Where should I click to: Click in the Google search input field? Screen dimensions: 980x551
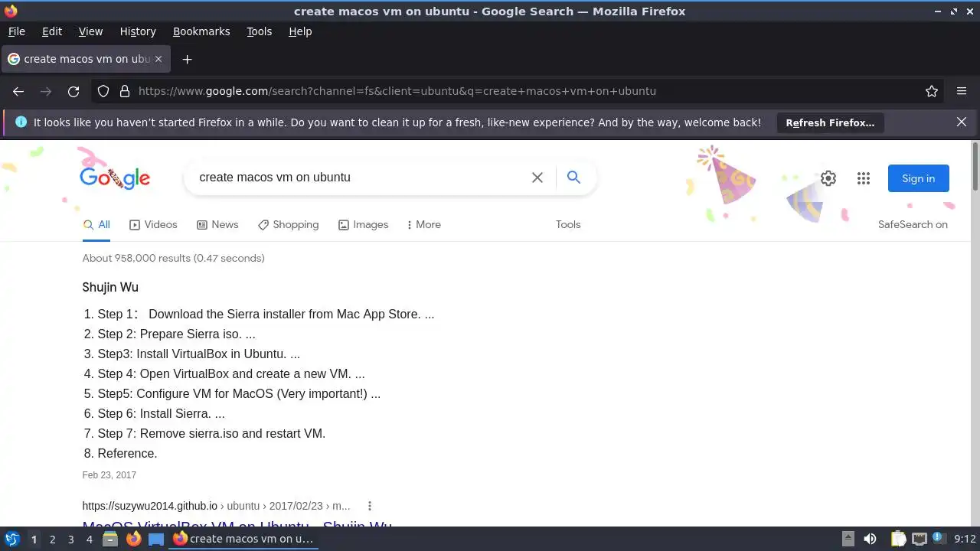pyautogui.click(x=360, y=178)
